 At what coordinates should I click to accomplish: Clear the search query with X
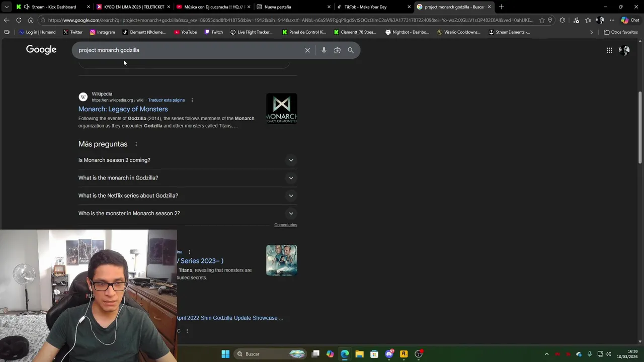307,50
